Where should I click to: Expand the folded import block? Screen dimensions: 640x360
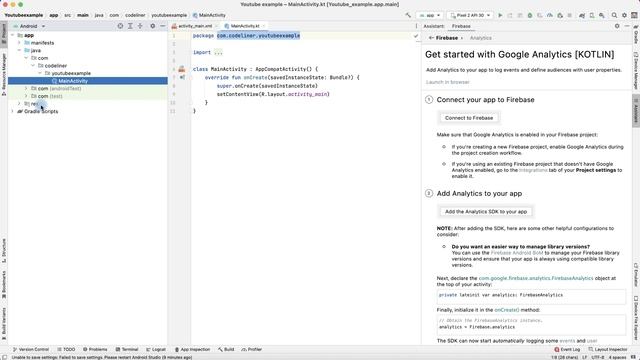[x=218, y=52]
